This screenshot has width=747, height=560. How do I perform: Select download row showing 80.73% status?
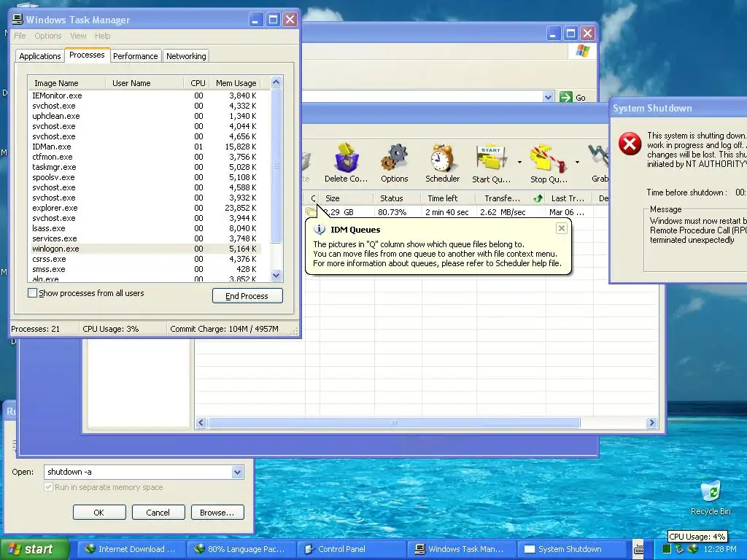(x=457, y=212)
